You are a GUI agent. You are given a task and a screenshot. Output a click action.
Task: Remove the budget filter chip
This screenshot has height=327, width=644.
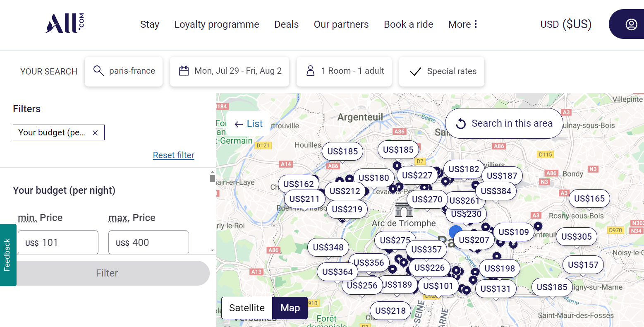pos(95,132)
